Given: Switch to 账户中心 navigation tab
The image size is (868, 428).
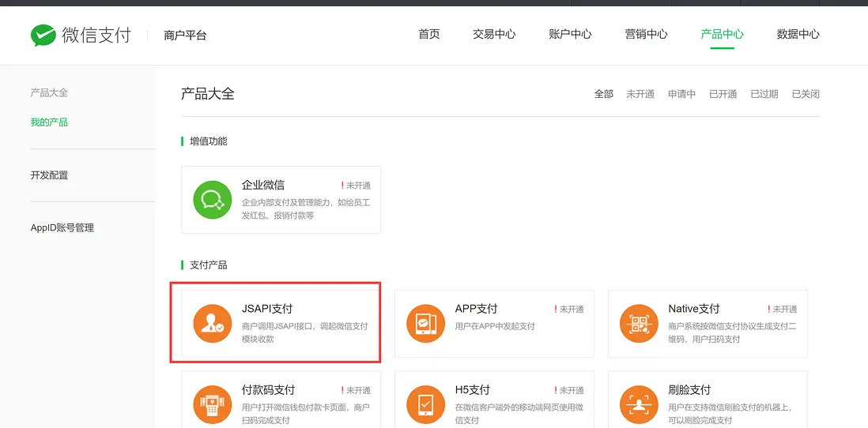Looking at the screenshot, I should [x=570, y=34].
